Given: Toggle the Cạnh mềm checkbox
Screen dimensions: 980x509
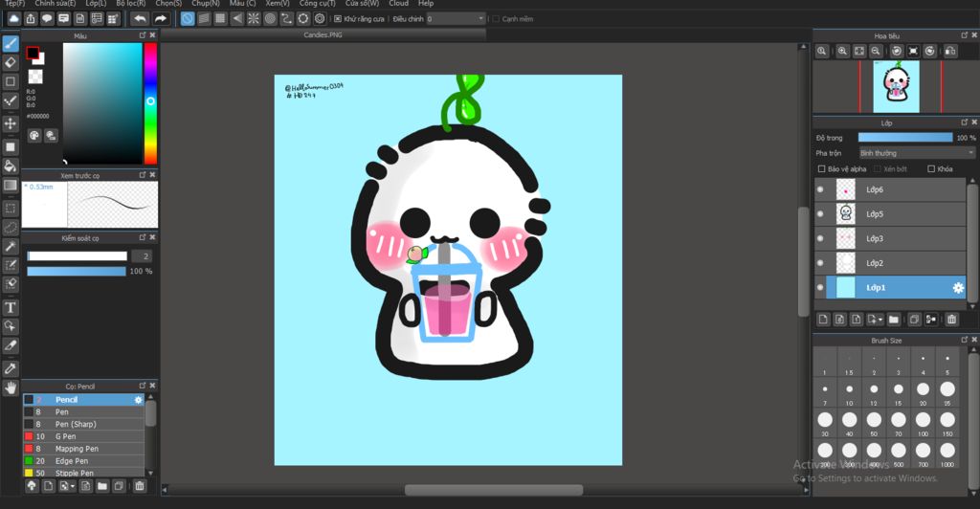Looking at the screenshot, I should click(x=496, y=19).
